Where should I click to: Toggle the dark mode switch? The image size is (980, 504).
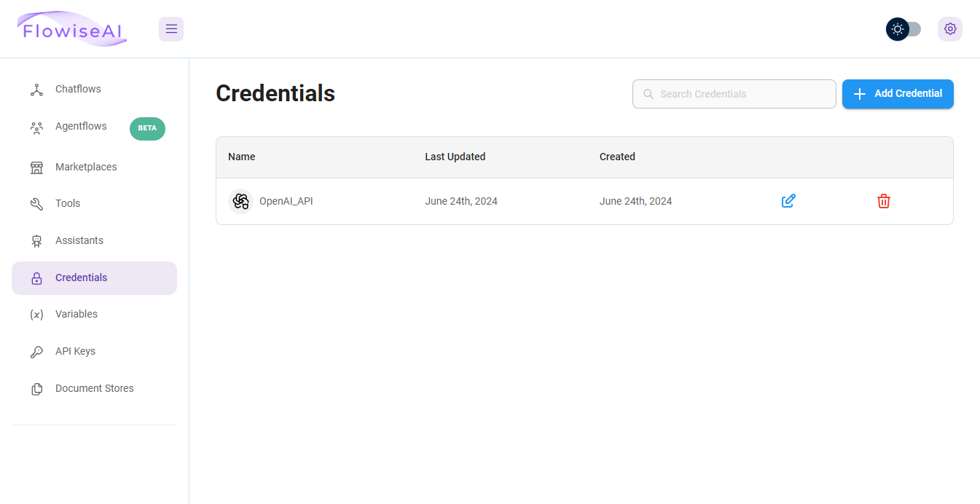pyautogui.click(x=903, y=29)
